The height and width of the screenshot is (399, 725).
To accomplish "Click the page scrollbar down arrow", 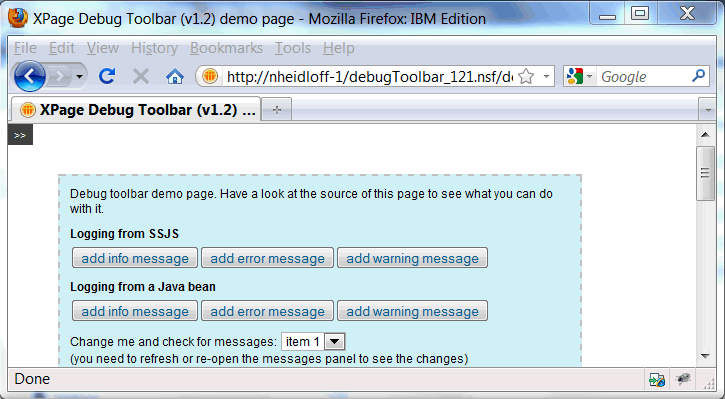I will [705, 356].
